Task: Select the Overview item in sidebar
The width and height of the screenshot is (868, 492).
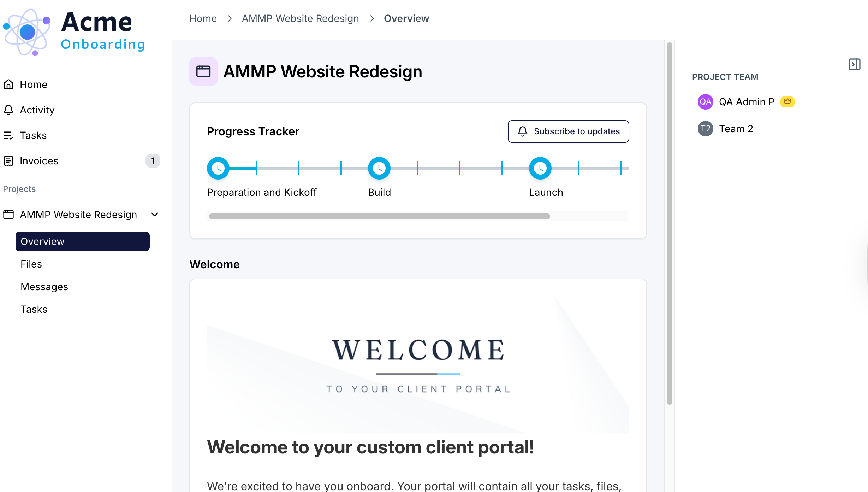Action: (x=82, y=241)
